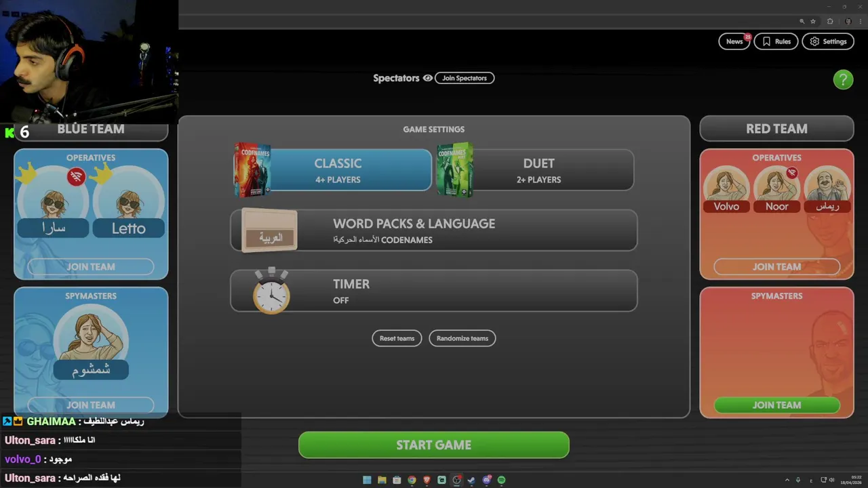Open Discord from the taskbar
868x488 pixels.
(x=486, y=480)
